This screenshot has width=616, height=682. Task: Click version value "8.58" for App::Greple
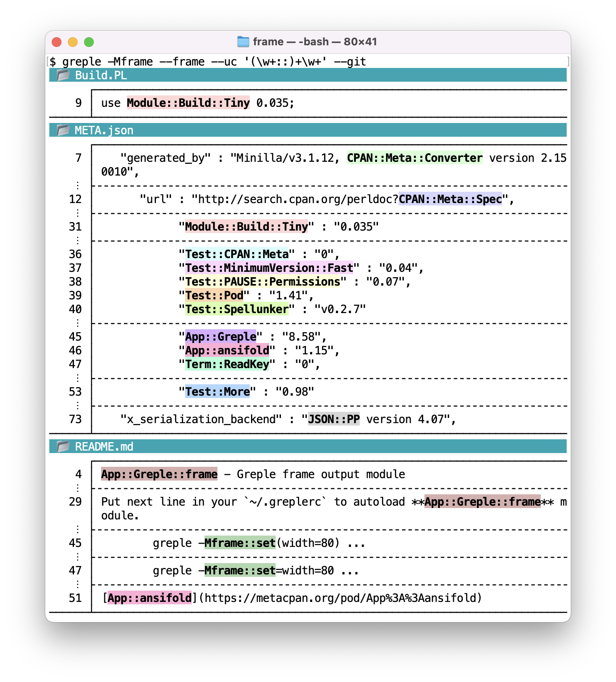coord(302,337)
